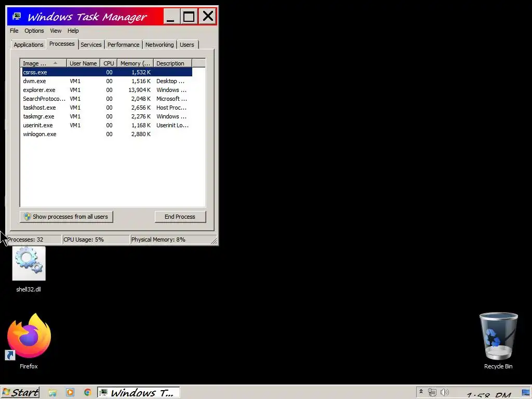Viewport: 532px width, 399px height.
Task: Click the window resize grip corner
Action: pyautogui.click(x=214, y=241)
